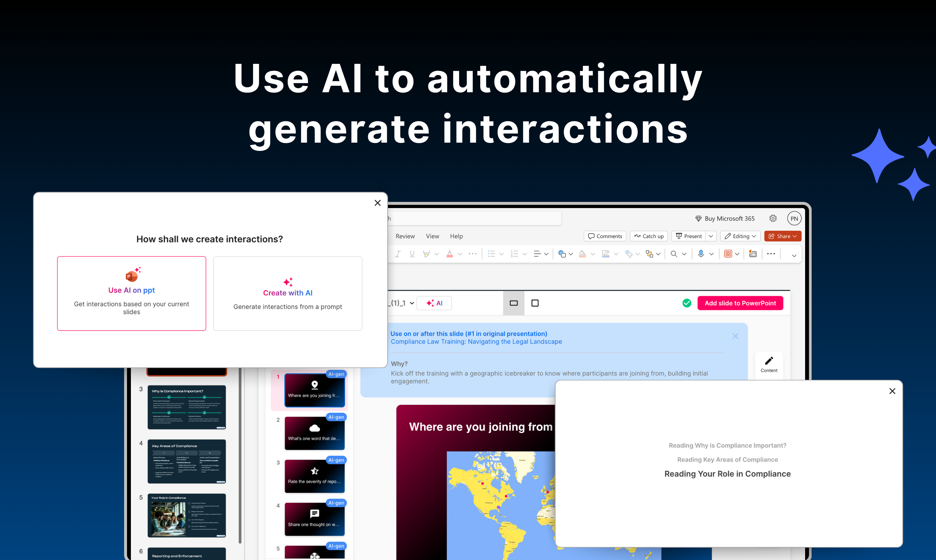The image size is (936, 560).
Task: Click the text highlight color icon
Action: 427,253
